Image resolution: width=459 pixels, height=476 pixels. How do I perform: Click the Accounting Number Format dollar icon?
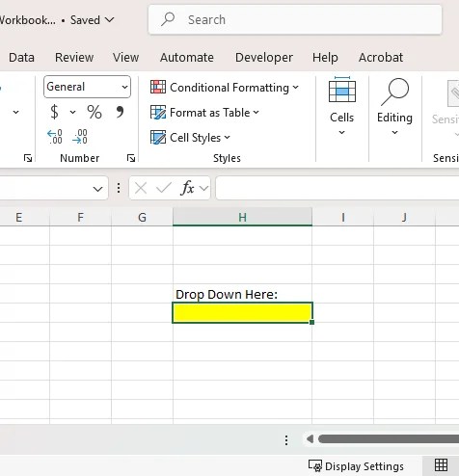tap(54, 112)
